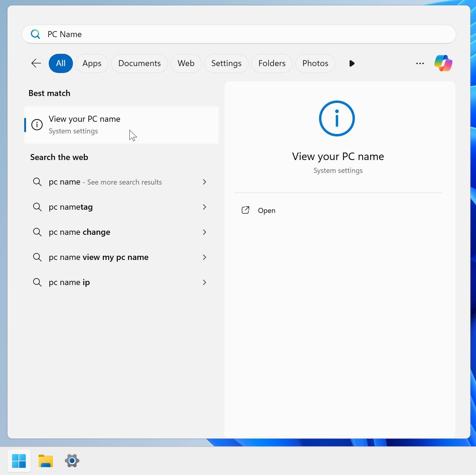Launch File Explorer from the taskbar
The image size is (476, 475).
(x=45, y=460)
